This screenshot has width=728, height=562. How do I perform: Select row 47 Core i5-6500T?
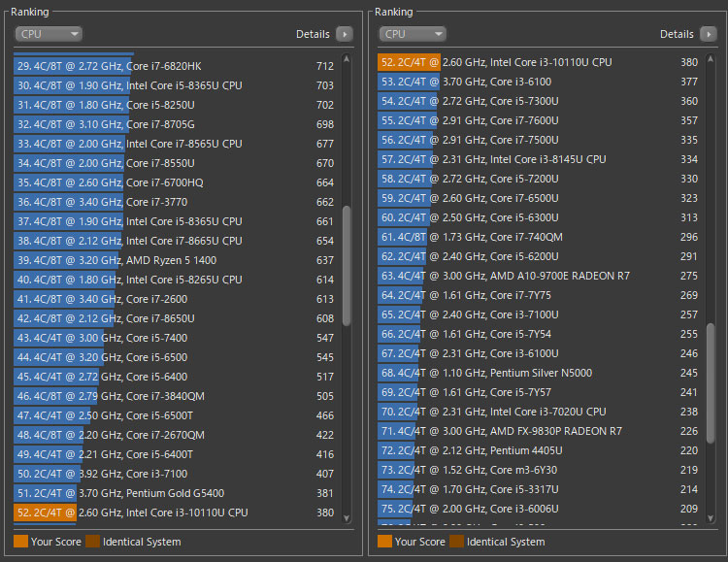(x=177, y=415)
